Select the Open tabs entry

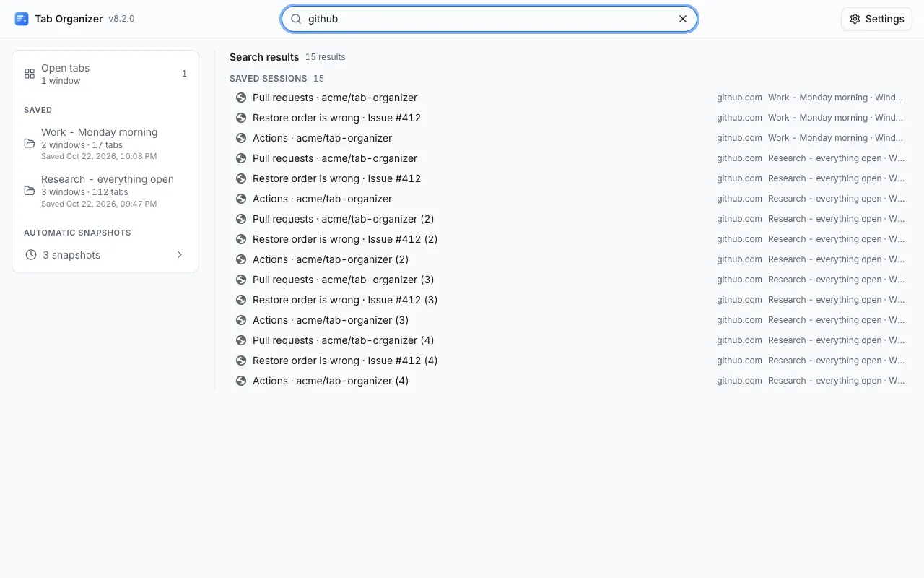point(105,74)
